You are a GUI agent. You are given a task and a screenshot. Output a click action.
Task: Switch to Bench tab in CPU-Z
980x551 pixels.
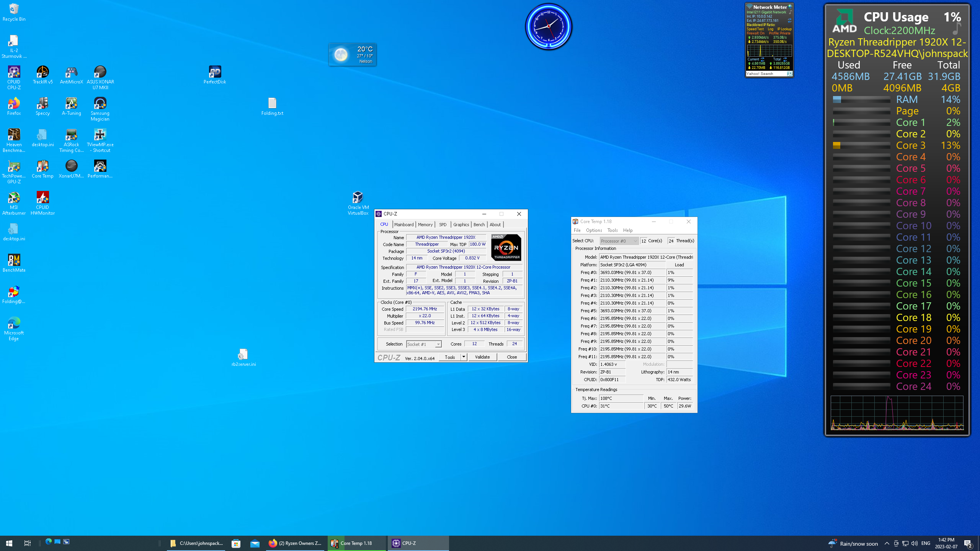tap(479, 225)
